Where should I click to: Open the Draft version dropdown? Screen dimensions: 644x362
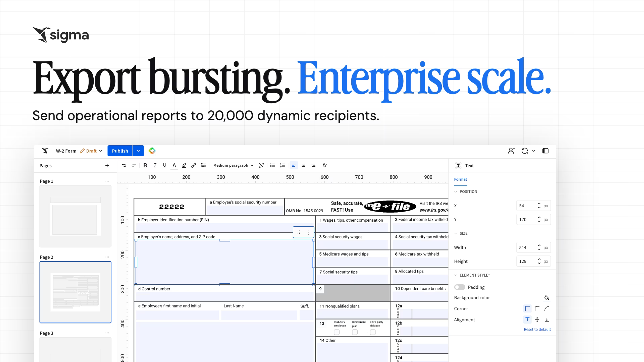tap(91, 151)
